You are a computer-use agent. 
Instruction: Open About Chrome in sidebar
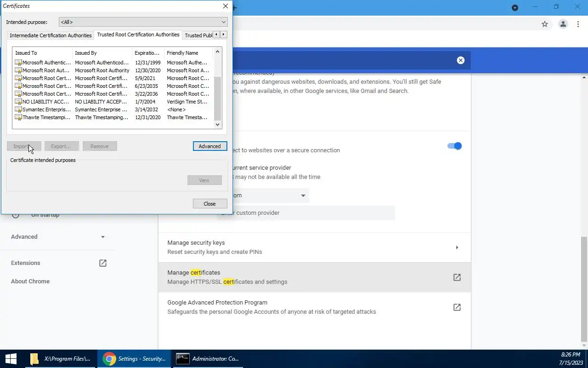point(30,282)
